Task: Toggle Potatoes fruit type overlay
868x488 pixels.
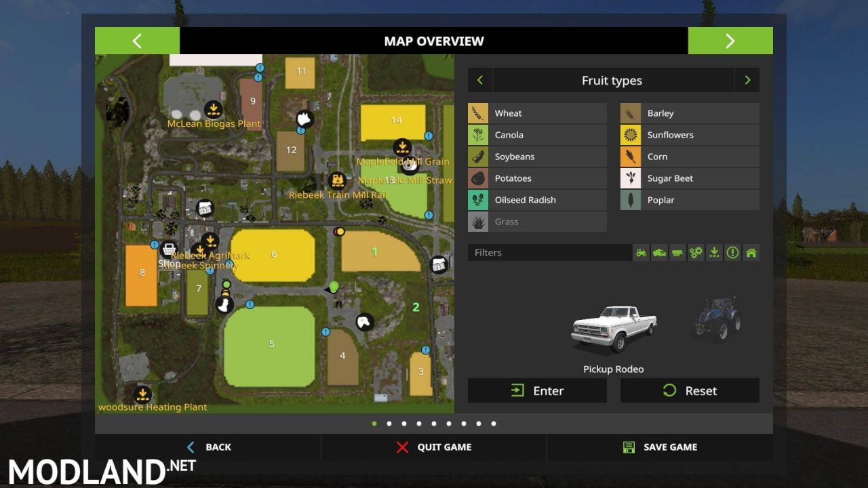Action: click(537, 178)
